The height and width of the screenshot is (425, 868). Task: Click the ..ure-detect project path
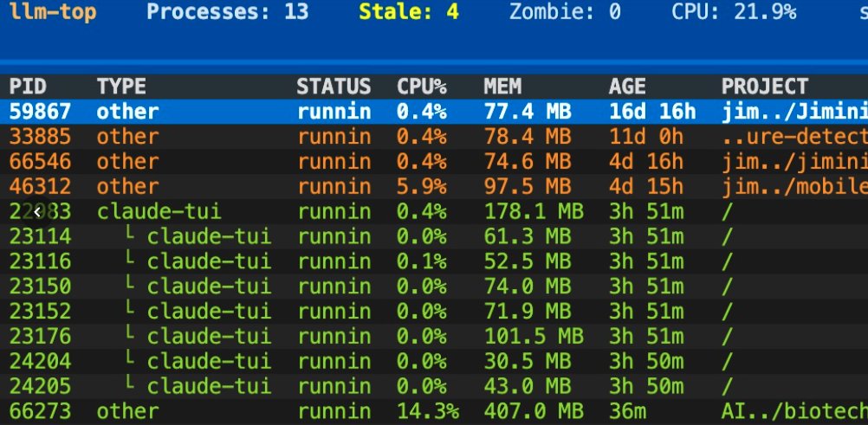point(794,137)
